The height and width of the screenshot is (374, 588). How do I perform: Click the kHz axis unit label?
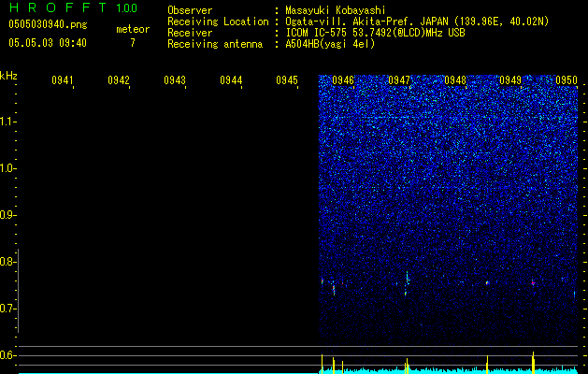8,76
